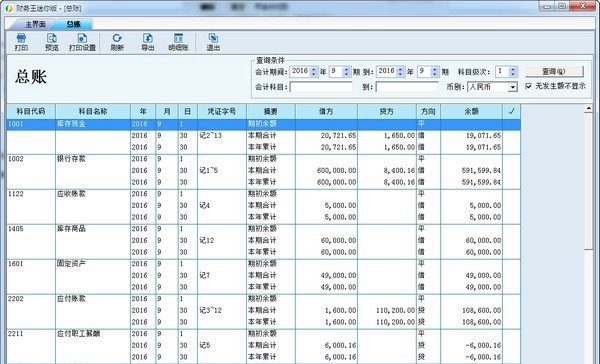The width and height of the screenshot is (600, 364).
Task: Click voucher number 记7
Action: 204,275
